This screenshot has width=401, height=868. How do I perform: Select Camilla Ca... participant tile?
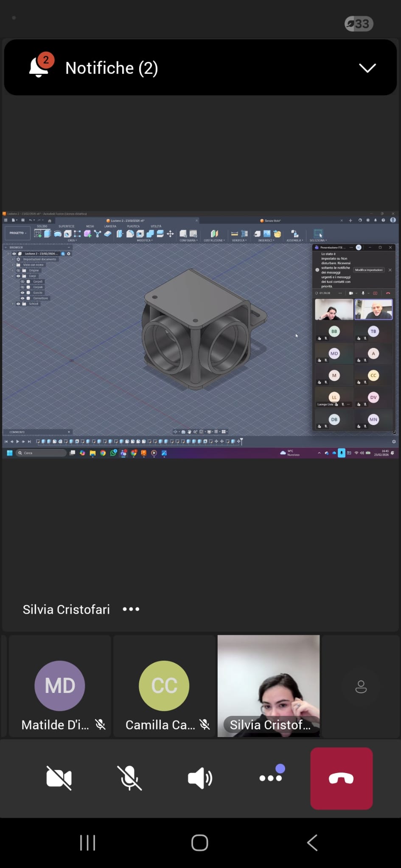coord(164,686)
